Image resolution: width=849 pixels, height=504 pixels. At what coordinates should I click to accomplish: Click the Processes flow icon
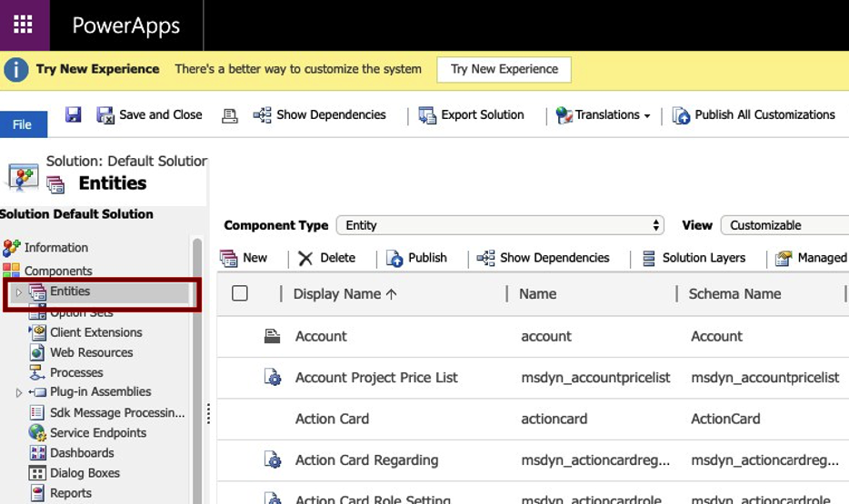(37, 372)
